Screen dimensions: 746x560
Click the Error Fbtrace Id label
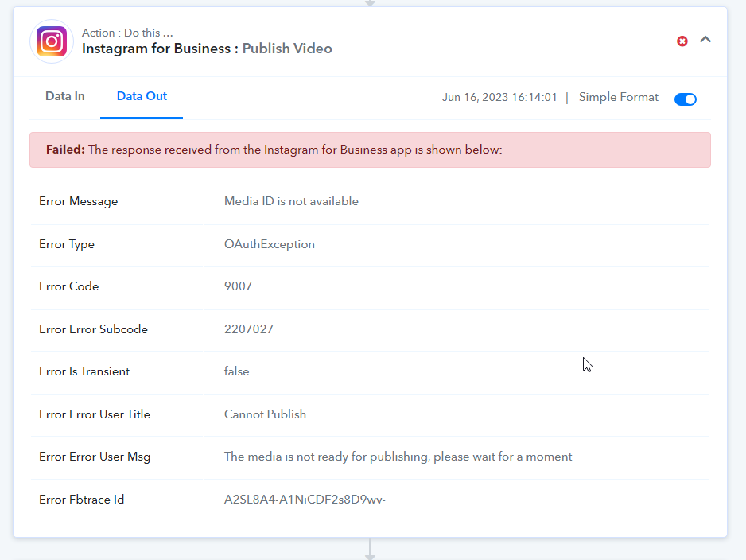[81, 500]
